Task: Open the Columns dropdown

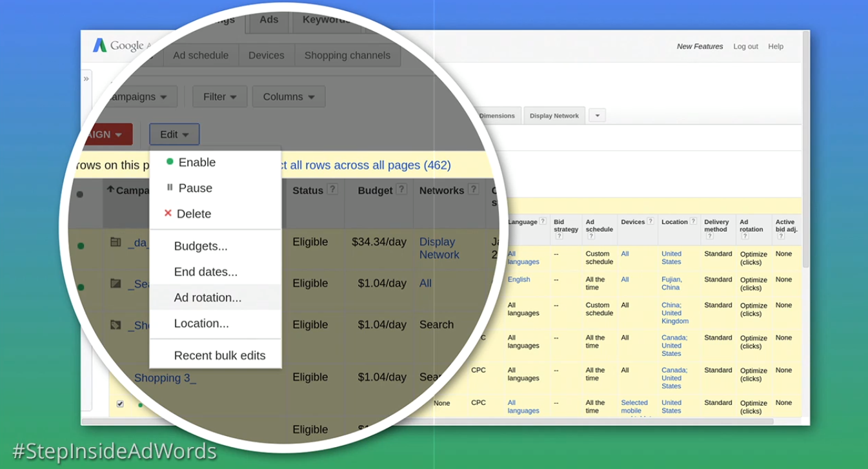Action: (x=288, y=96)
